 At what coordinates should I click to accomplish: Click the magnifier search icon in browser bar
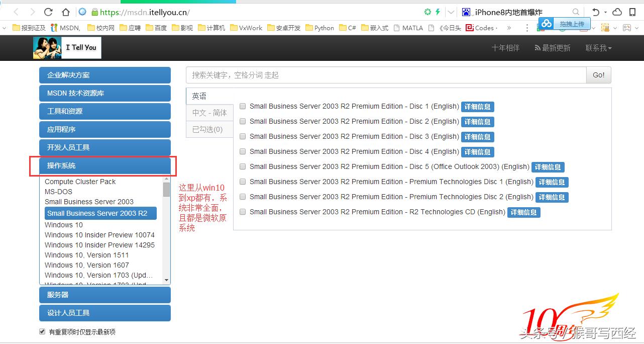point(576,12)
